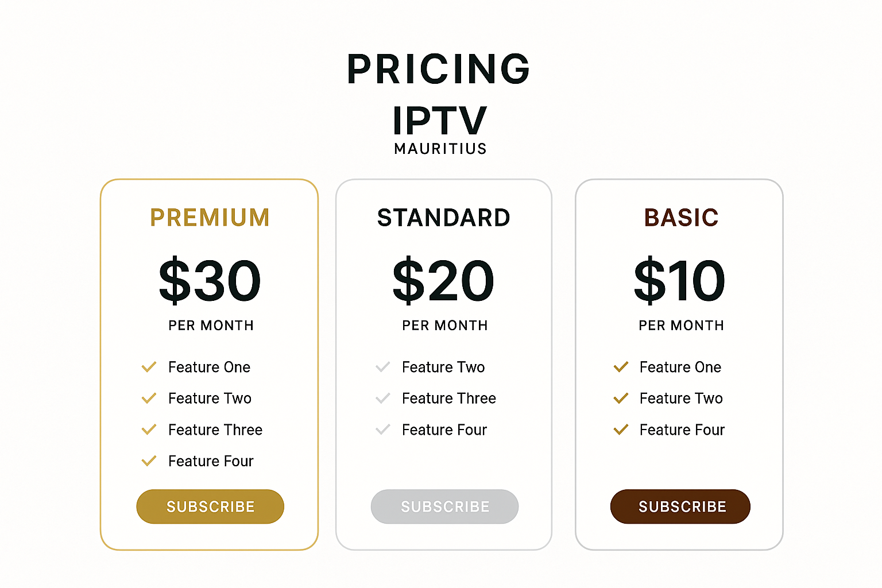Click the $10 price in Basic card

coord(679,281)
